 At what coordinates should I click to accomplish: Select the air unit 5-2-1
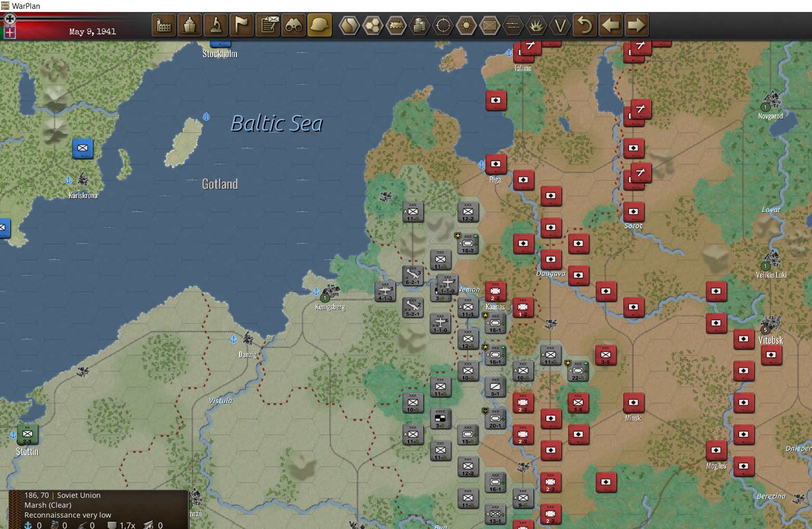(413, 307)
